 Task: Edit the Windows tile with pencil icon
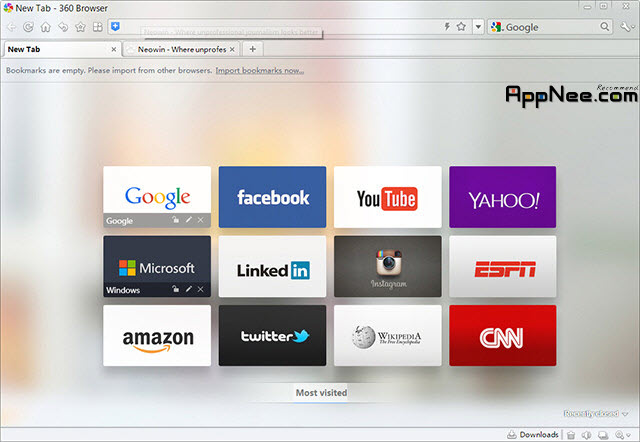[189, 289]
